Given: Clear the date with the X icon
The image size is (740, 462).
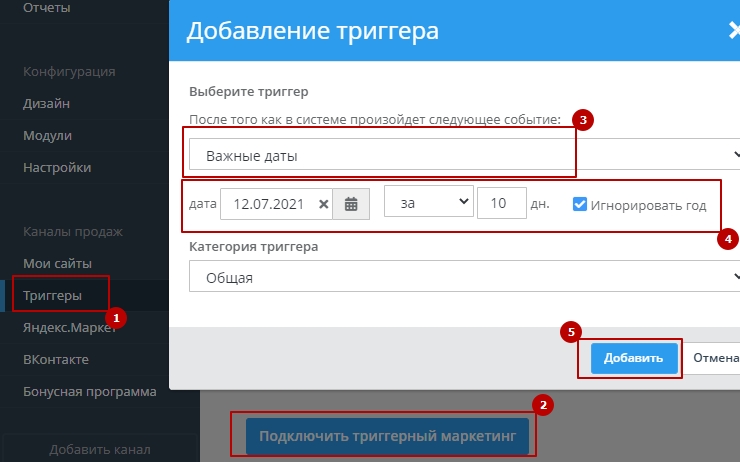Looking at the screenshot, I should tap(323, 204).
